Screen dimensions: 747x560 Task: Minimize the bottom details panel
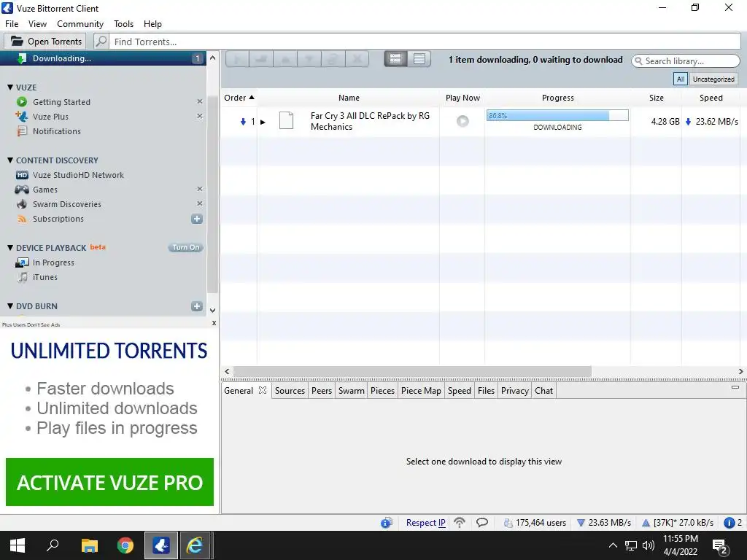(x=735, y=387)
